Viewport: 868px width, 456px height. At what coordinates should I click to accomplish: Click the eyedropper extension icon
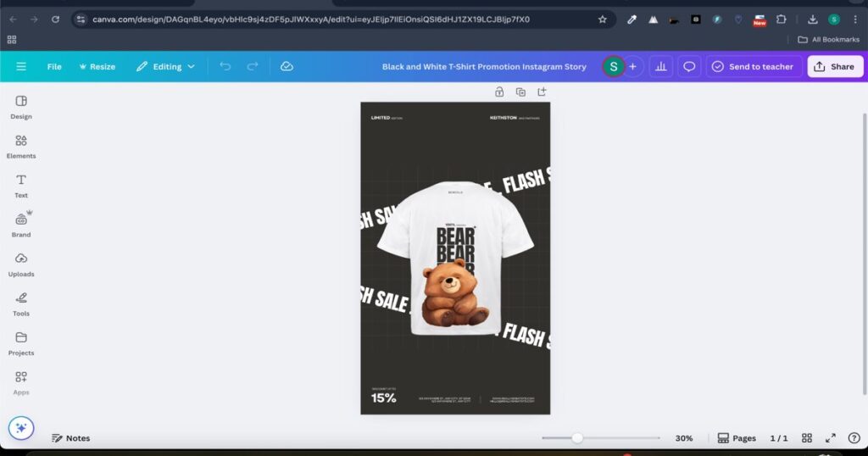tap(632, 19)
